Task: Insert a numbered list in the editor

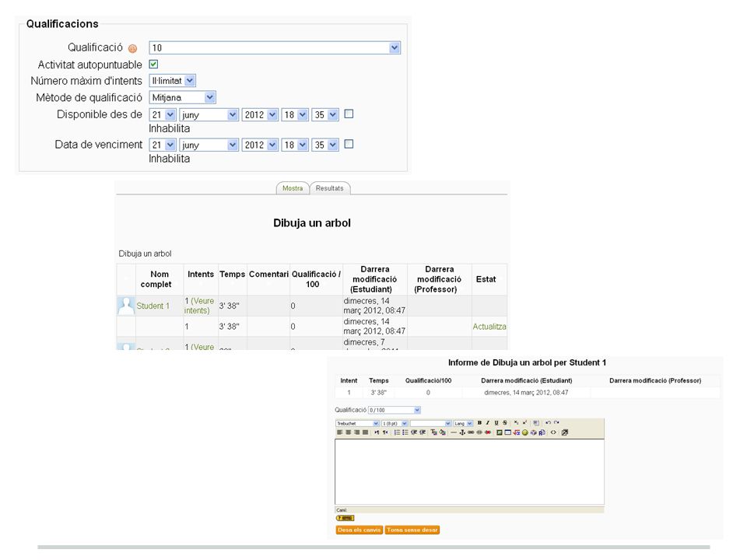Action: (397, 432)
